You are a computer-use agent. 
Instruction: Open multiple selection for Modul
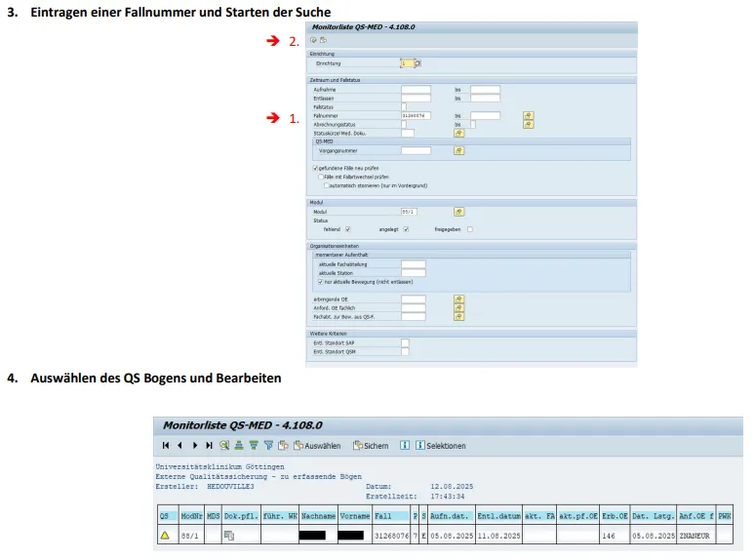coord(458,211)
